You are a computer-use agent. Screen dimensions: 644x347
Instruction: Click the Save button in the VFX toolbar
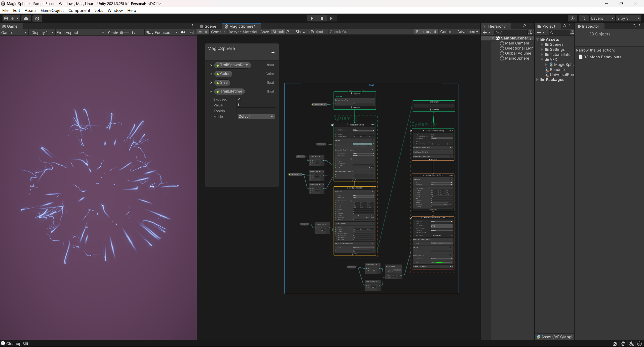tap(264, 32)
